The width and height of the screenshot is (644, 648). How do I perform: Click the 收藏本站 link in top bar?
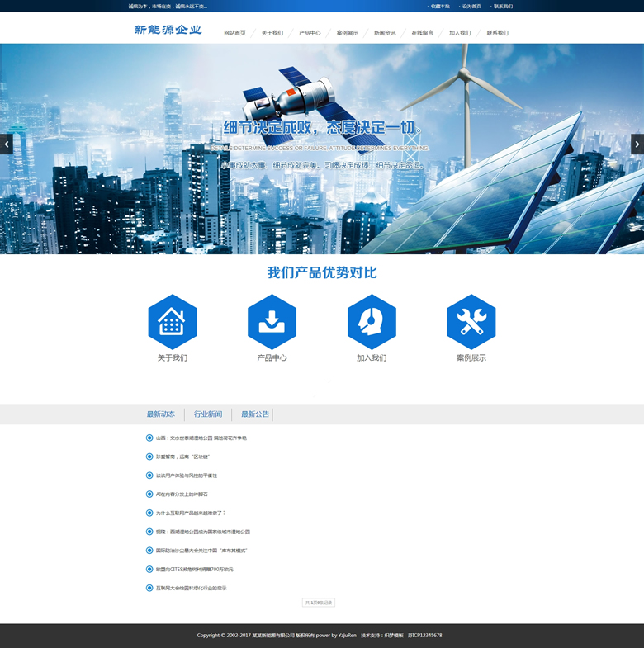(440, 6)
